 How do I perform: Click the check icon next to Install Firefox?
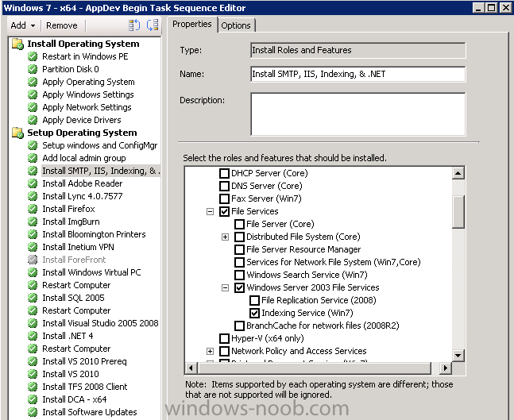point(33,209)
